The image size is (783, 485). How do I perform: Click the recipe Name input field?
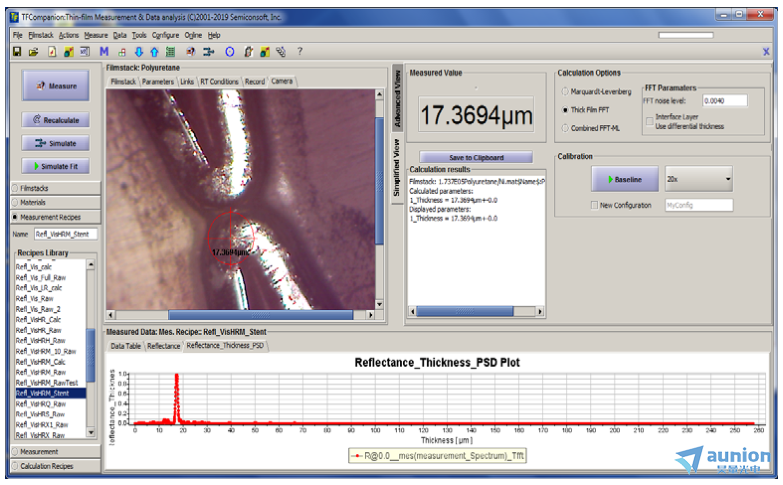[65, 234]
